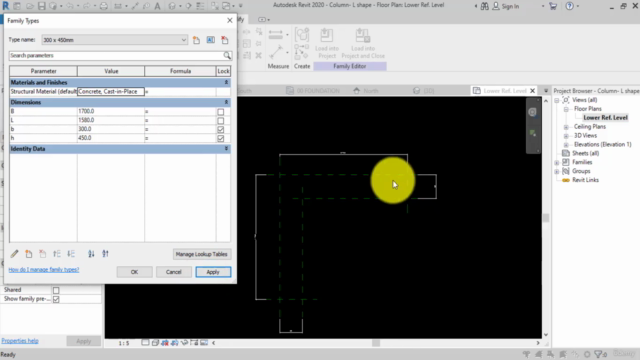Click the Sort parameters descending icon
Viewport: 640px width, 360px height.
click(105, 254)
